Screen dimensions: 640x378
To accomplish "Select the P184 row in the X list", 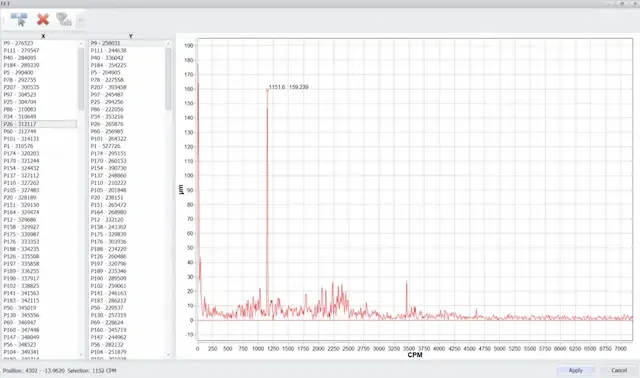I will click(x=40, y=65).
